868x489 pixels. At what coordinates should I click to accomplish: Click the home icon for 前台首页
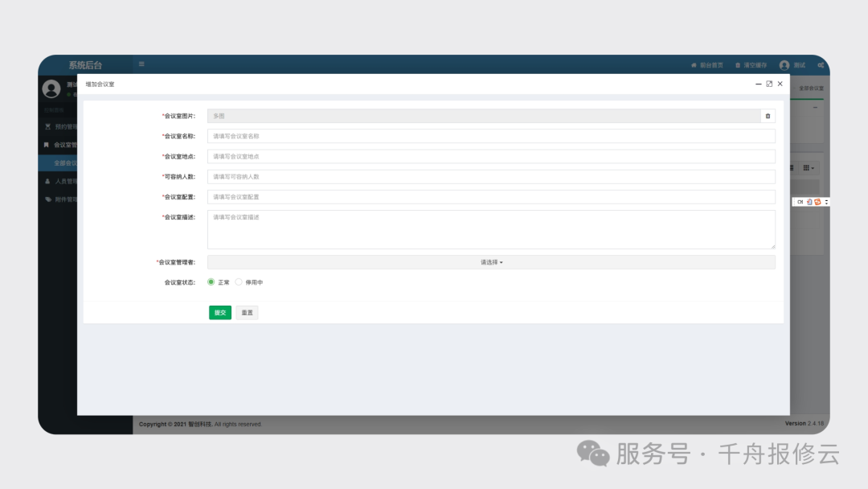(693, 64)
